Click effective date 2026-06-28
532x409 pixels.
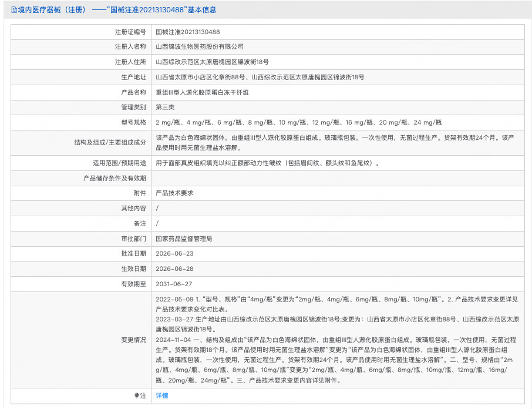[x=174, y=269]
